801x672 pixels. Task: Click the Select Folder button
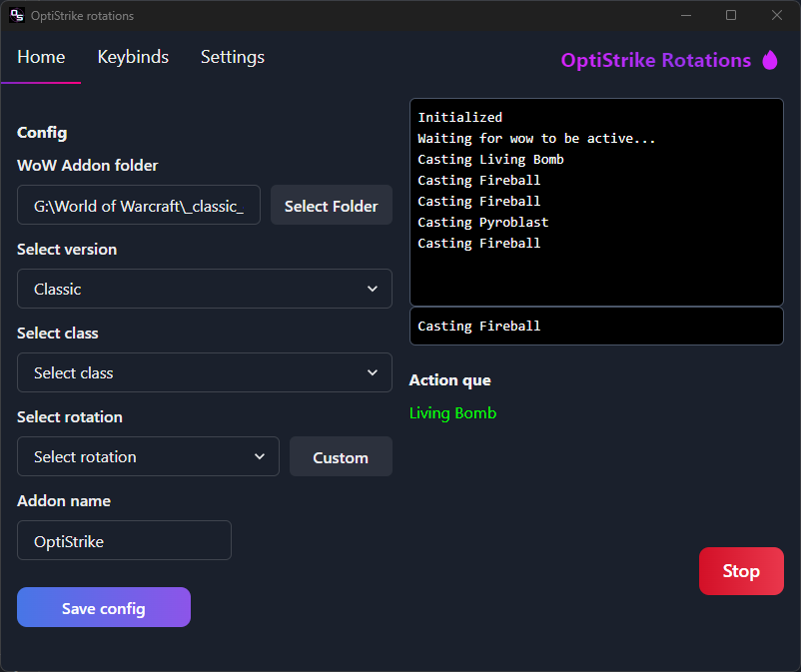[331, 205]
